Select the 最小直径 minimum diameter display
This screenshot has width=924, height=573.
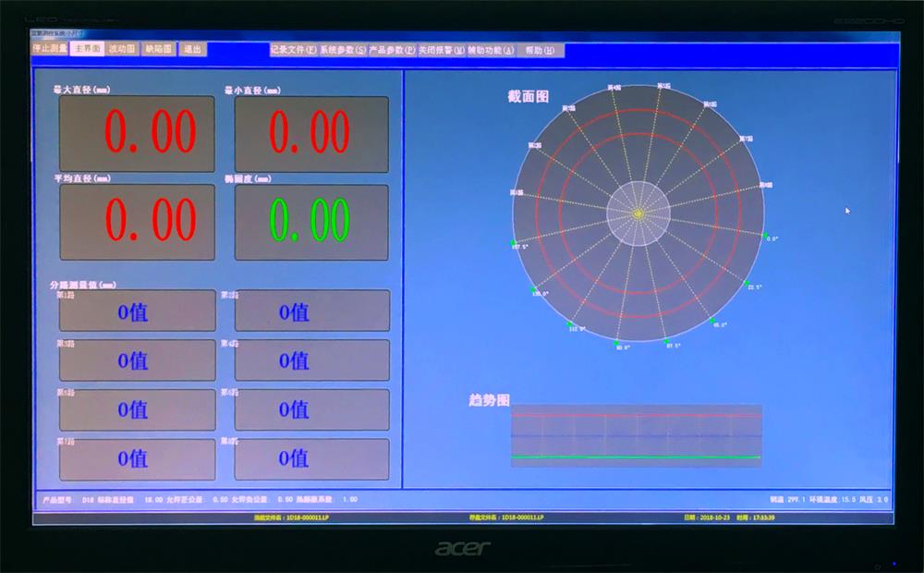(311, 134)
